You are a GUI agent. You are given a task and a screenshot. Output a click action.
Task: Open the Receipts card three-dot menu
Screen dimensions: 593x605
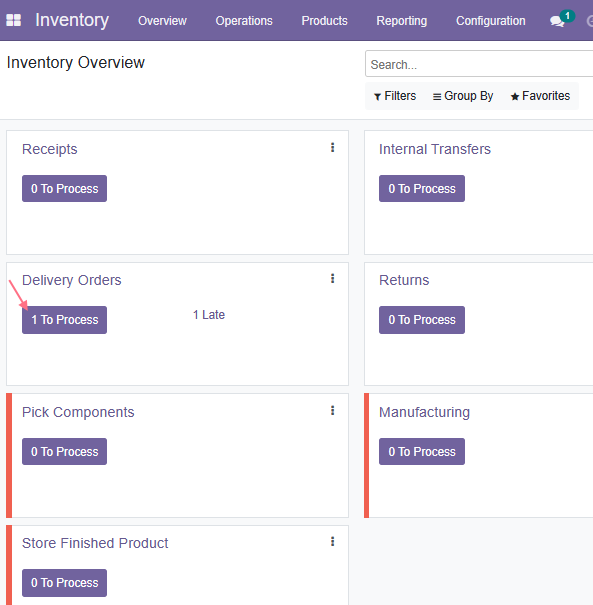pyautogui.click(x=332, y=147)
